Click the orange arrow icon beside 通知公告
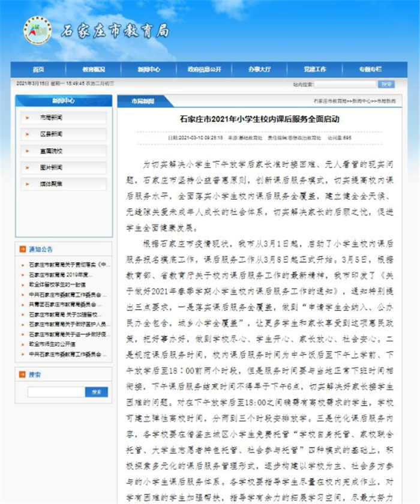 point(22,249)
